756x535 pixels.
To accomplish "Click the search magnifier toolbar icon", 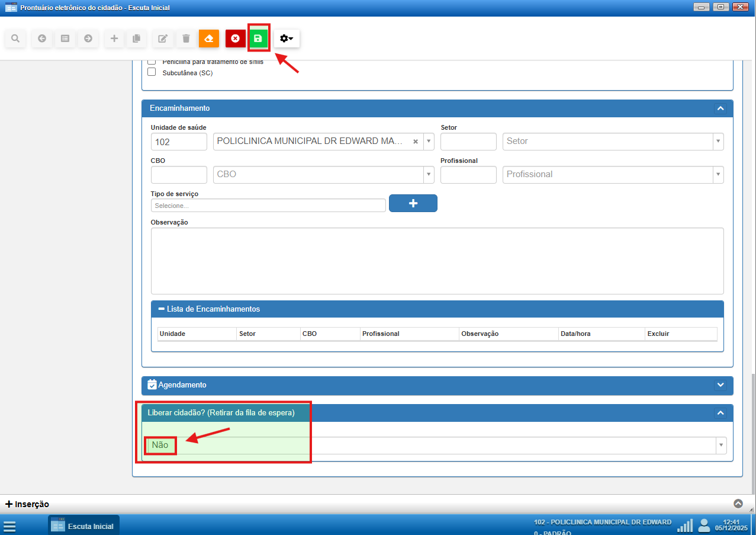I will [x=15, y=39].
